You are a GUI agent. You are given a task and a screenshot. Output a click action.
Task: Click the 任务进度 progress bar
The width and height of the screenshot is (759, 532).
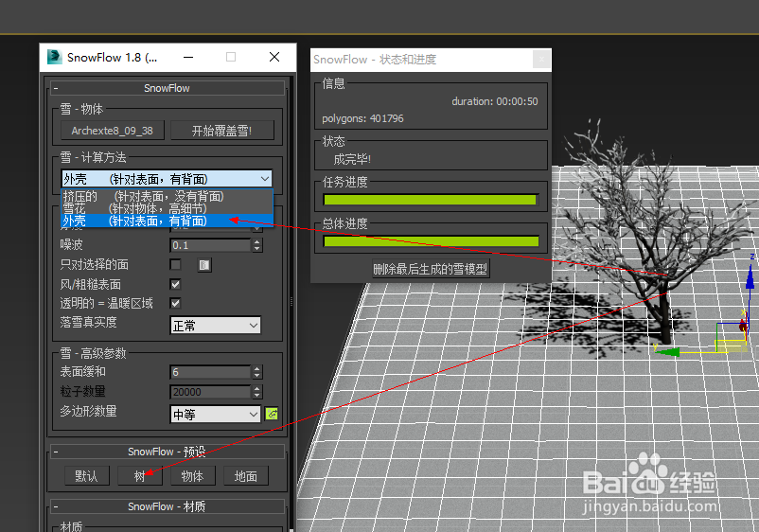(430, 200)
